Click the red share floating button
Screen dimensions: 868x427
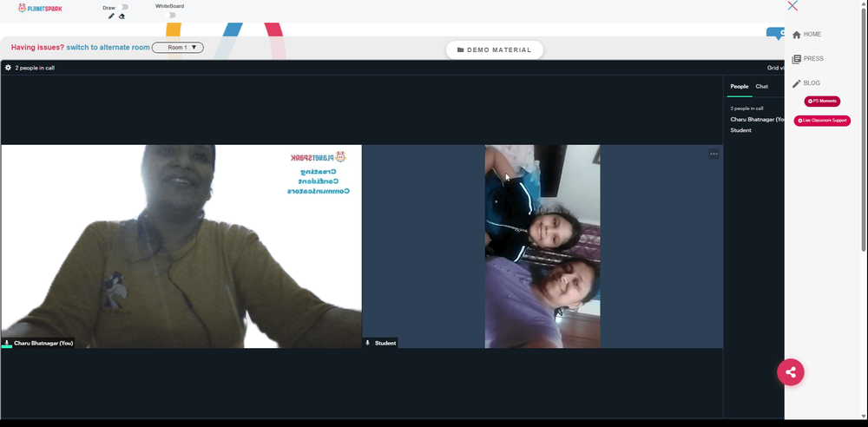(x=791, y=372)
